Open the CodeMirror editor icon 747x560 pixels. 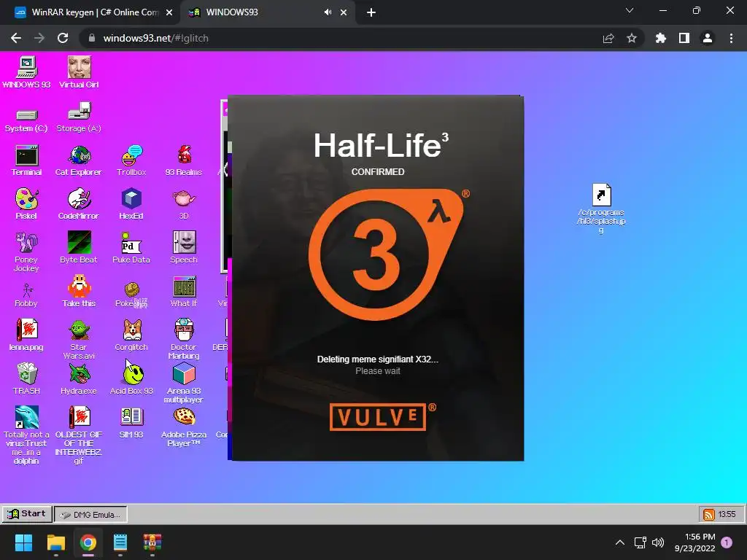click(x=79, y=204)
